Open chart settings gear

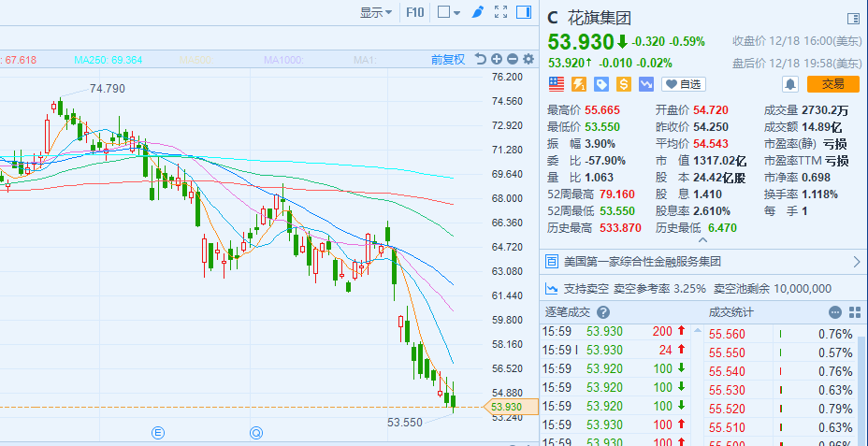[x=528, y=59]
